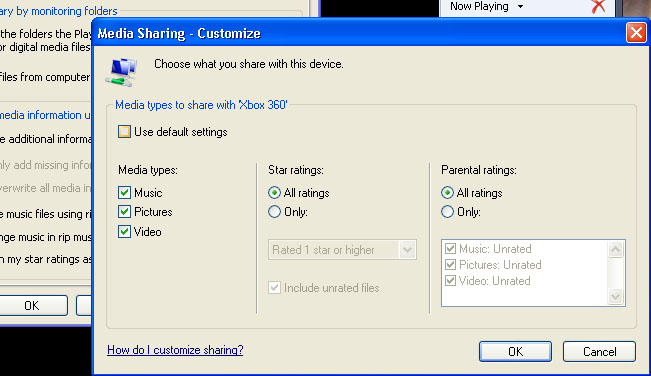The height and width of the screenshot is (376, 651).
Task: Toggle Pictures: Unrated in parental list
Action: tap(450, 264)
